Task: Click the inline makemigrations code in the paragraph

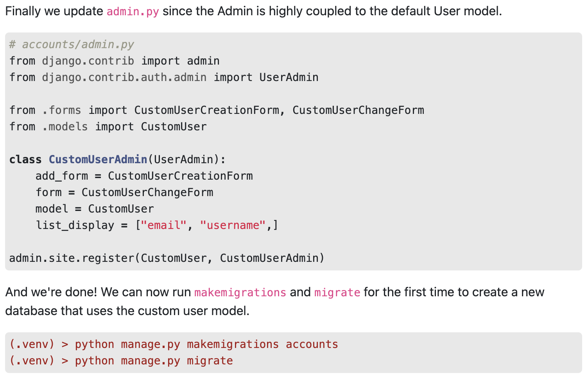Action: (240, 292)
